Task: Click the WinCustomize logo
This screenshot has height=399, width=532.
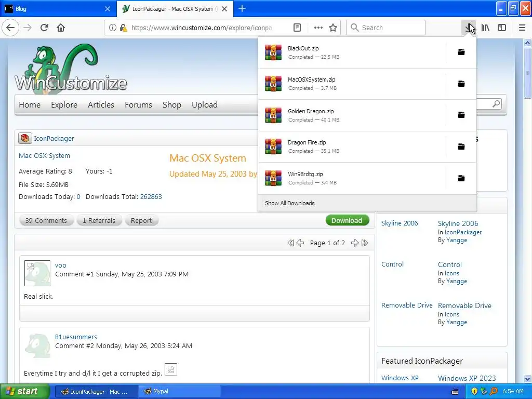Action: (71, 68)
